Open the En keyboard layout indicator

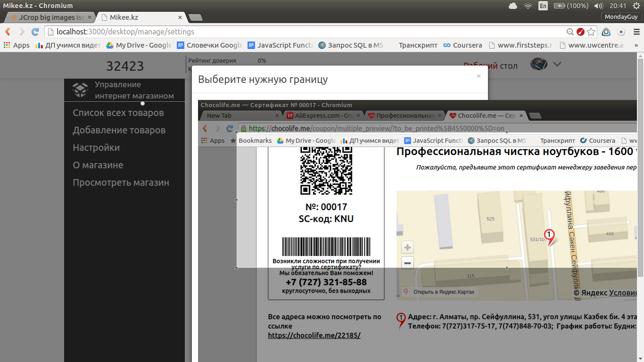[x=543, y=6]
